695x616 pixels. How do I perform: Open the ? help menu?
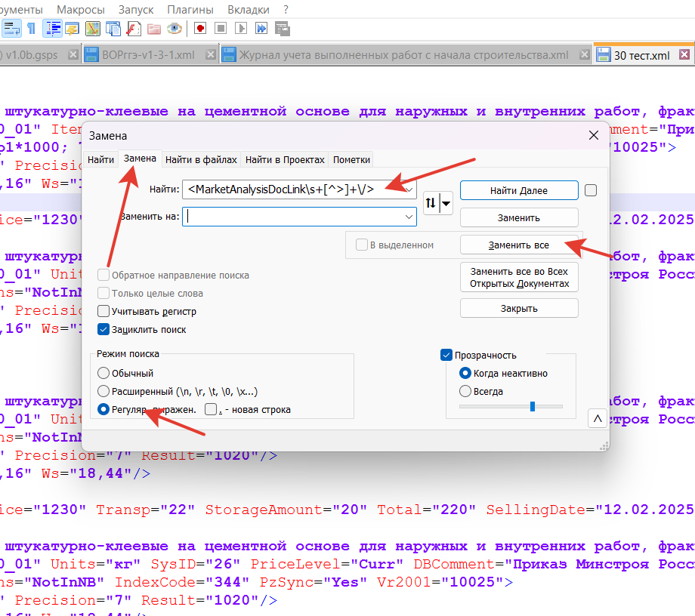(286, 9)
